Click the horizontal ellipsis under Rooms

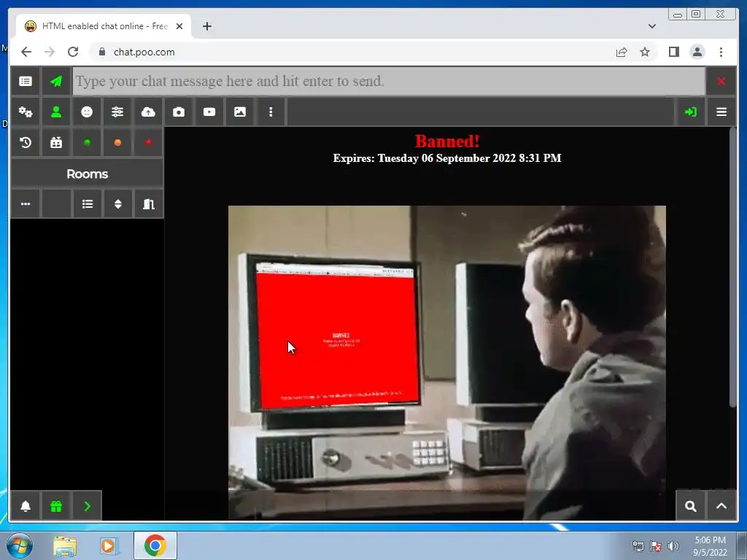point(26,204)
